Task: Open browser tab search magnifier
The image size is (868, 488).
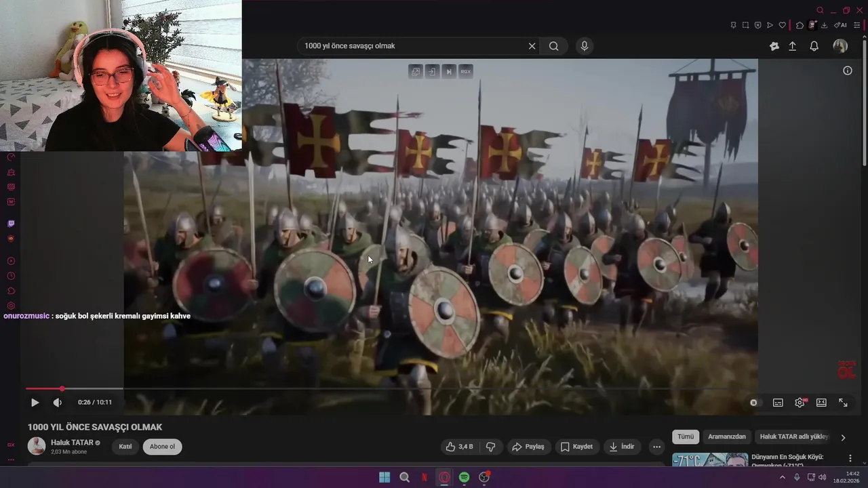Action: click(820, 10)
